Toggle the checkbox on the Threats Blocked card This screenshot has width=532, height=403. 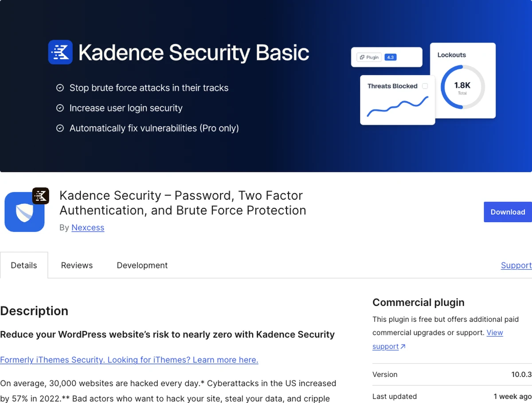(425, 86)
